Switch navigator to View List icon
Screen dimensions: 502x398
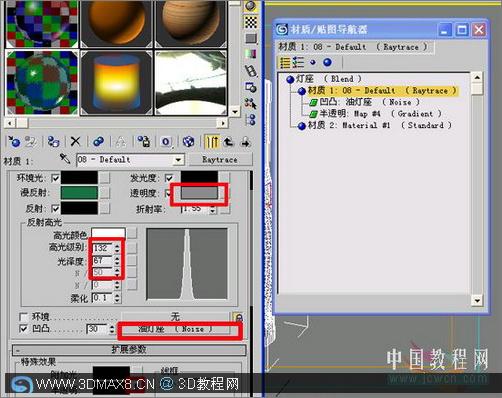[284, 62]
